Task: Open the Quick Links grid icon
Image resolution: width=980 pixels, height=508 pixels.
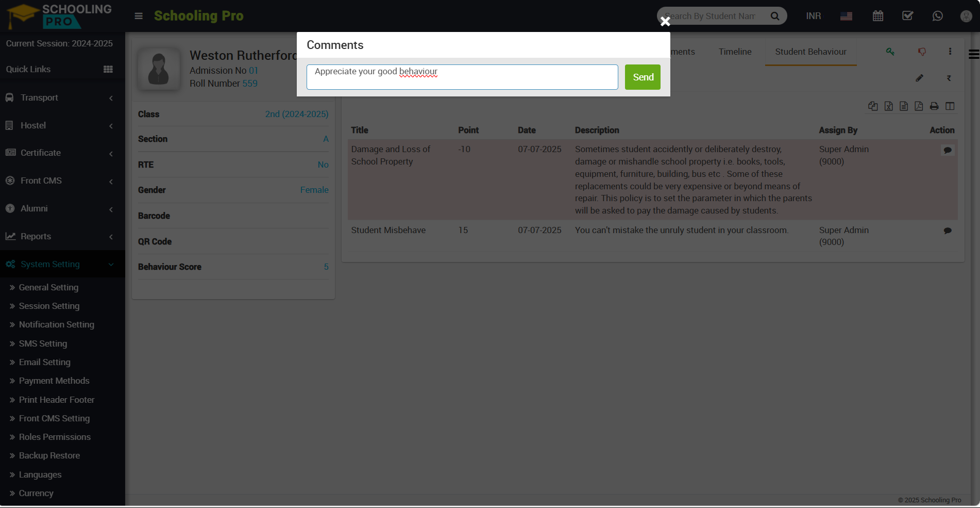Action: [108, 69]
